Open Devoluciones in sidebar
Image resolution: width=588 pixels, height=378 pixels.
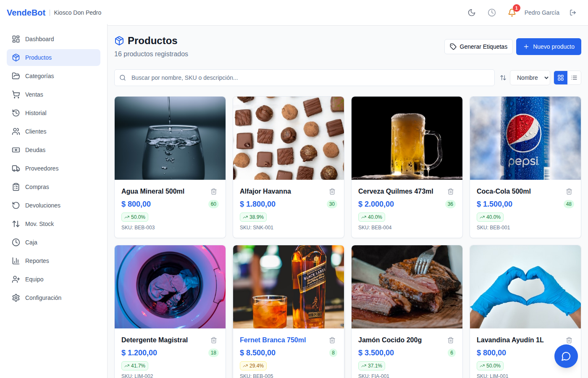pyautogui.click(x=53, y=205)
